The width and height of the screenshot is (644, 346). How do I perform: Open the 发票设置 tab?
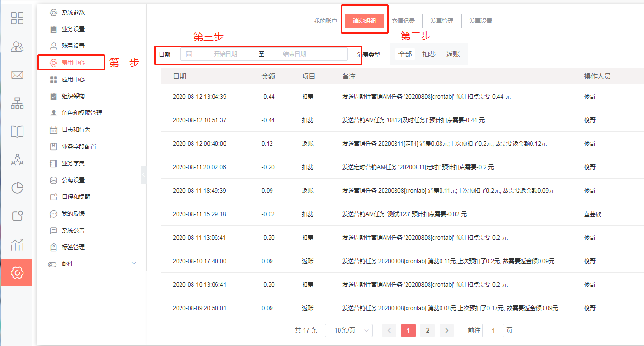point(481,21)
